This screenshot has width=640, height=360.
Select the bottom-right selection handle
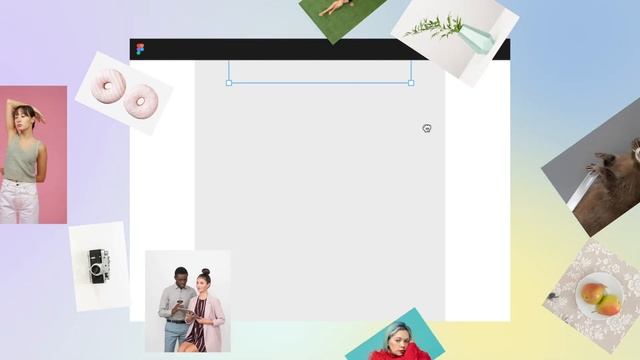point(411,83)
